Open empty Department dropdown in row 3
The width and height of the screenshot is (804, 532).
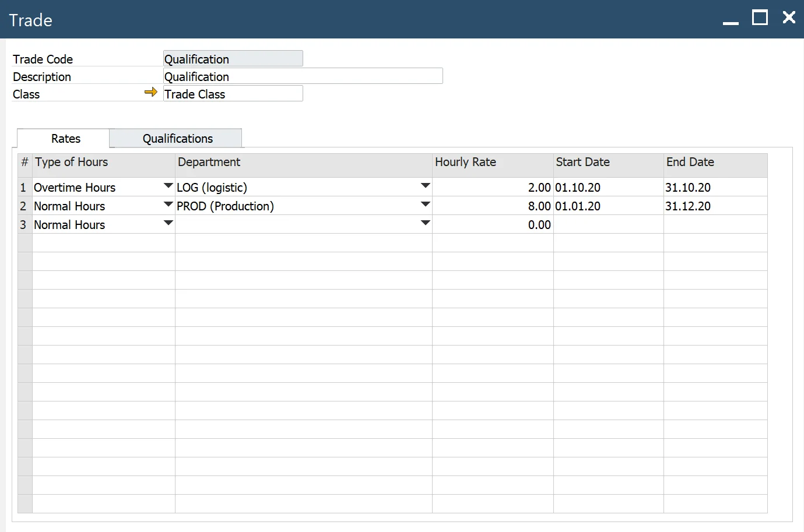click(x=425, y=224)
